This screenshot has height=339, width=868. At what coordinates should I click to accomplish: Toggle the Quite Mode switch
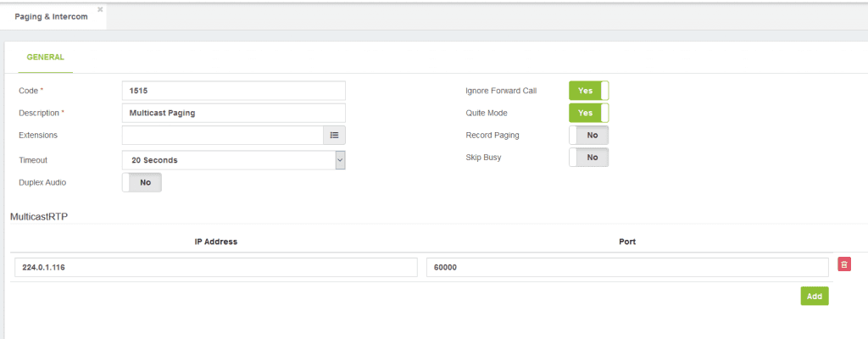click(589, 113)
